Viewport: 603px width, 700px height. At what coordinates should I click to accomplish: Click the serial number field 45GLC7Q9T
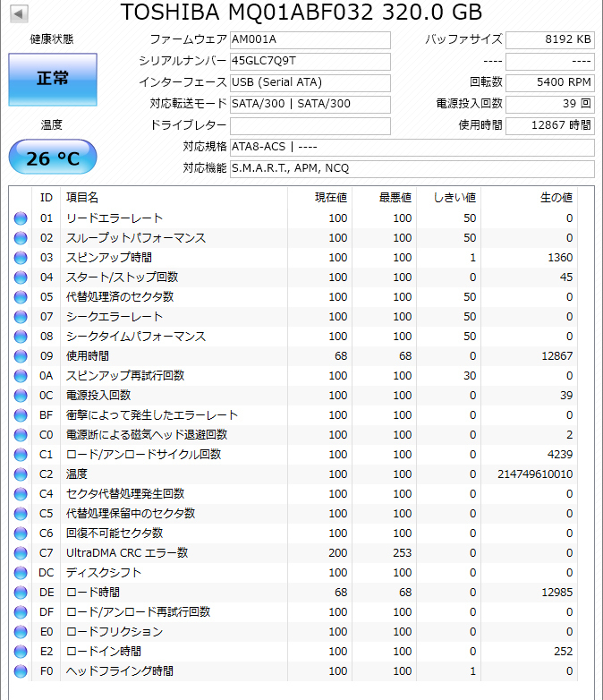[309, 61]
